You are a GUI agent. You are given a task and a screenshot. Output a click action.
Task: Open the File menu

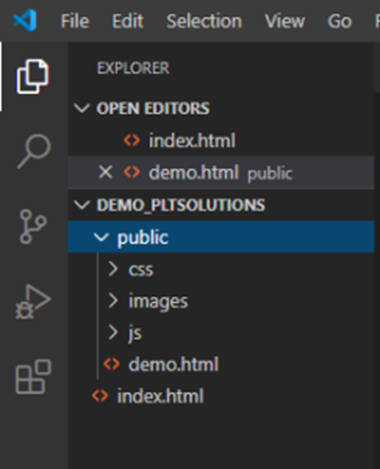pos(75,21)
